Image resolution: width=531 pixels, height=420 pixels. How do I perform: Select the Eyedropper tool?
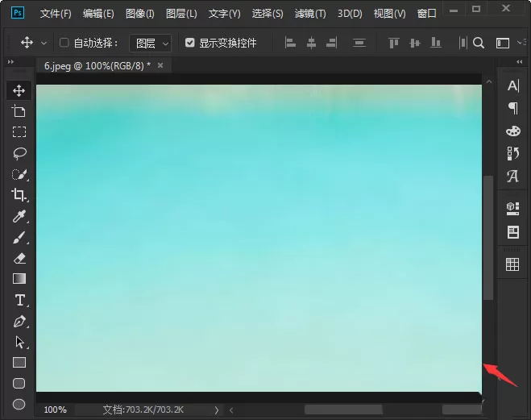point(19,216)
